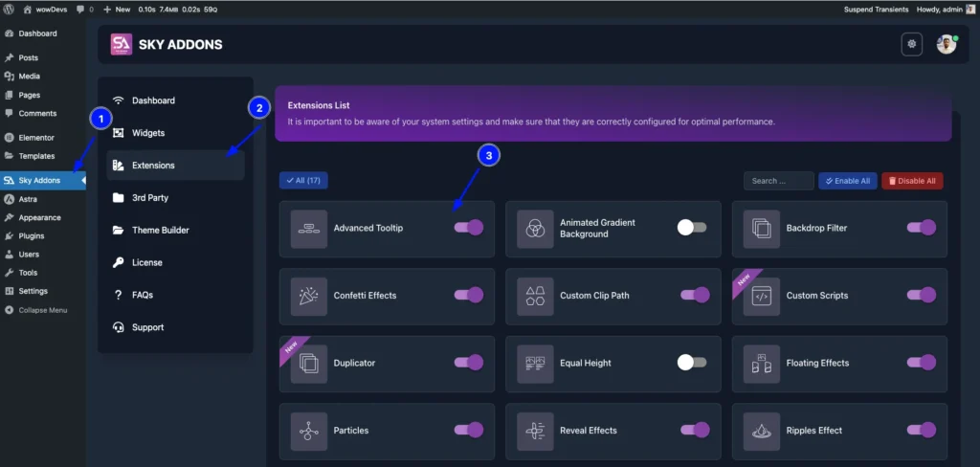Click the Particles nodes icon
The height and width of the screenshot is (467, 980).
[309, 432]
